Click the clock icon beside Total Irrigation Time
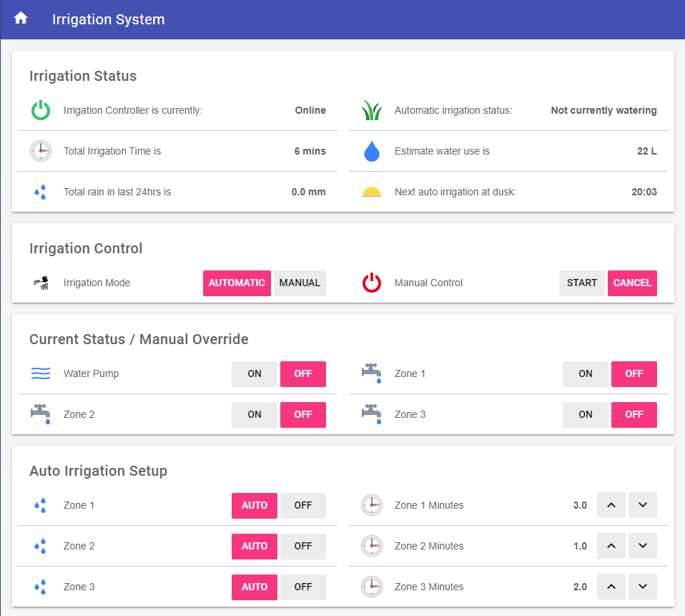Screen dimensions: 685x616 click(41, 151)
